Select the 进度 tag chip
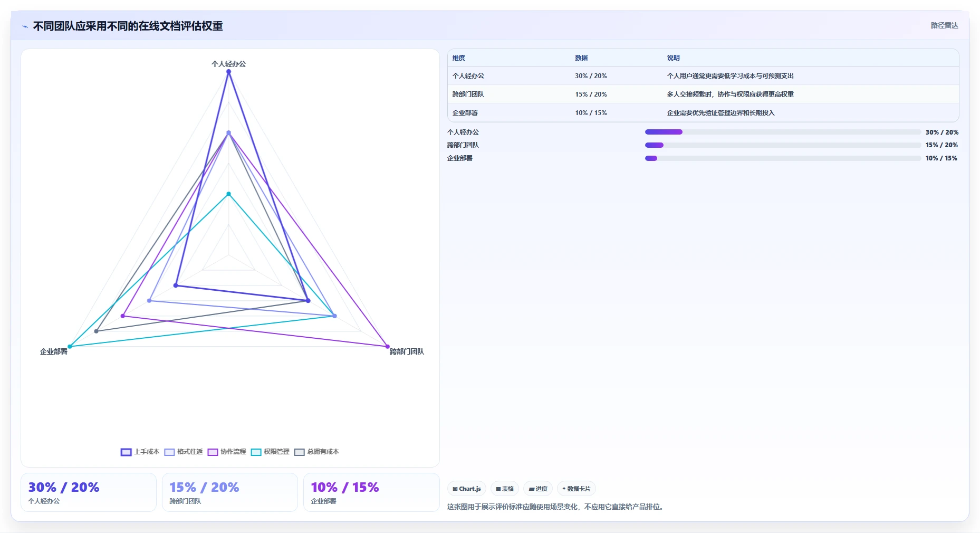The image size is (980, 533). [538, 489]
